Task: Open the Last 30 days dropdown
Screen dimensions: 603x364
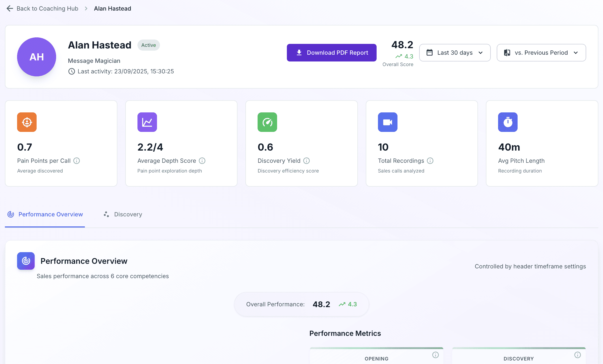Action: click(x=455, y=53)
